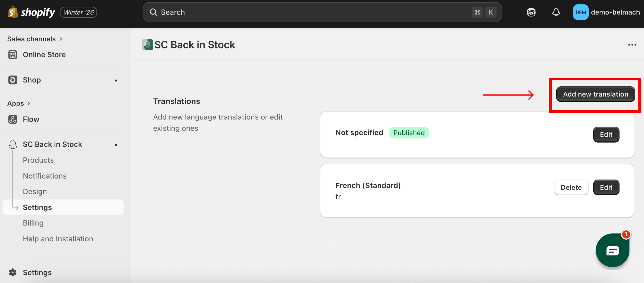Click the Add new translation button
This screenshot has width=644, height=283.
click(596, 94)
